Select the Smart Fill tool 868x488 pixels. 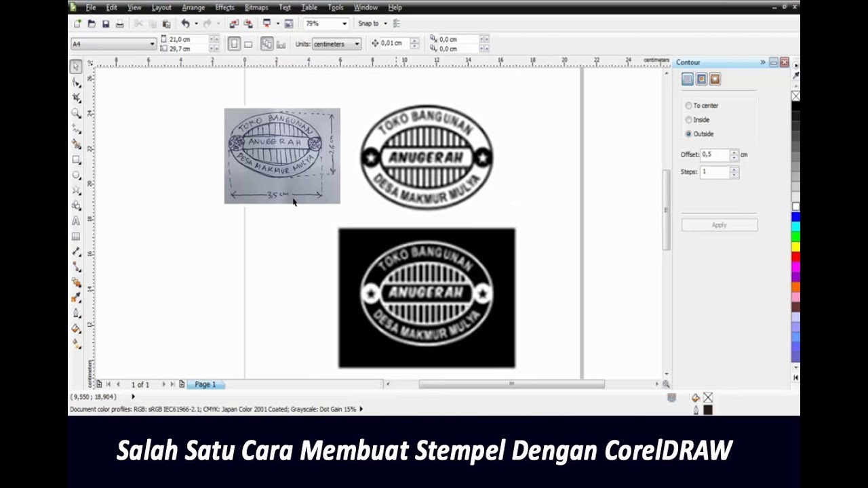(76, 144)
